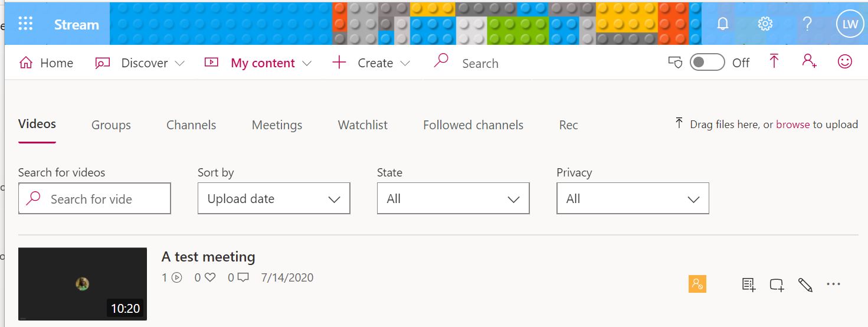The image size is (868, 327).
Task: Switch to the Channels tab
Action: 191,125
